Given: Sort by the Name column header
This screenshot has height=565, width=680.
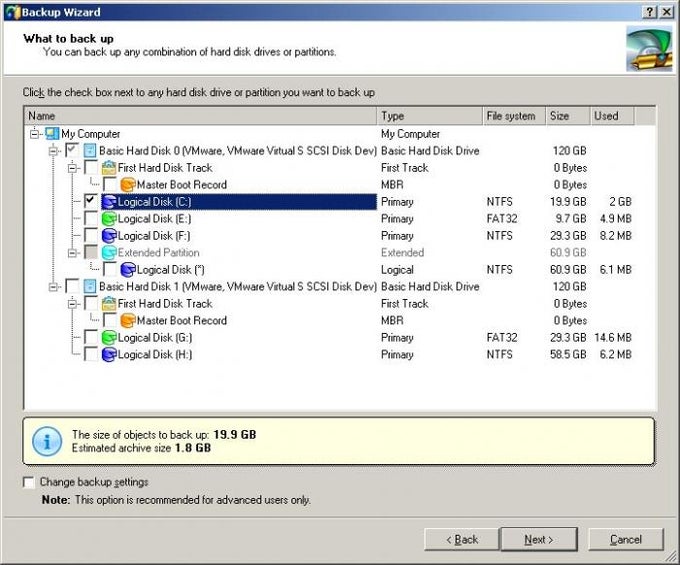Looking at the screenshot, I should pyautogui.click(x=201, y=116).
